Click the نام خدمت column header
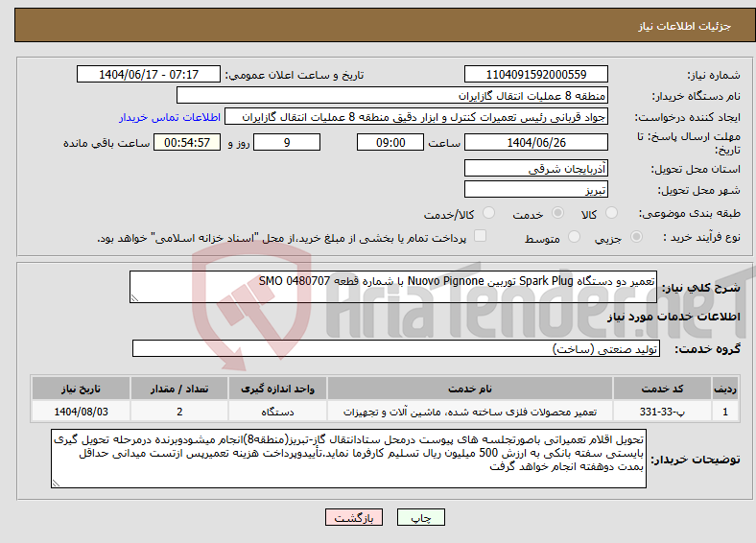This screenshot has height=543, width=756. (x=469, y=389)
